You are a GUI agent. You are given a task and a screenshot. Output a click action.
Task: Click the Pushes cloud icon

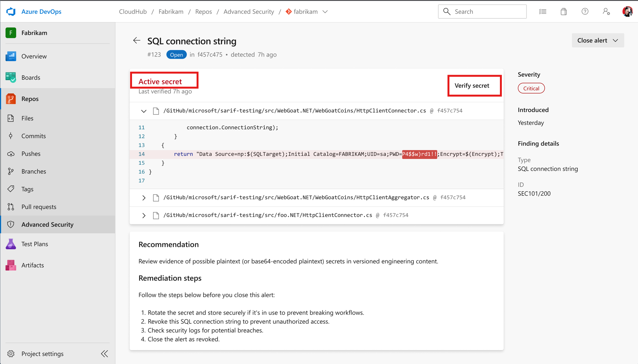pos(11,154)
